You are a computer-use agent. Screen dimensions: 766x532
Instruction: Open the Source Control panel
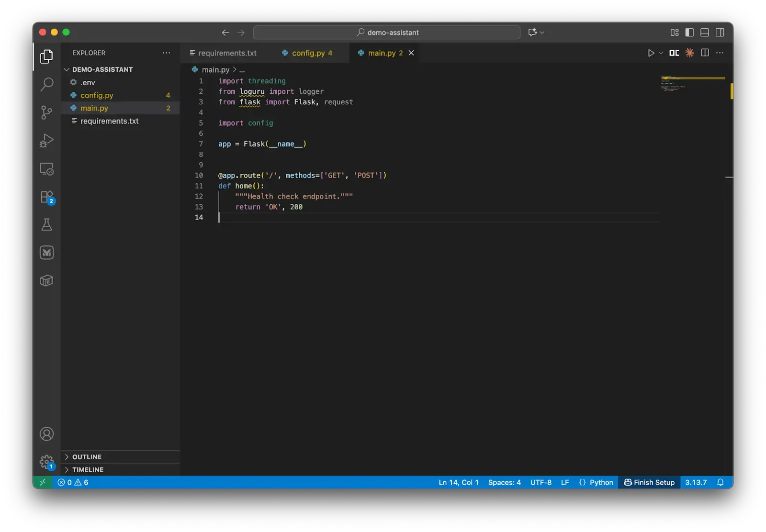[46, 113]
